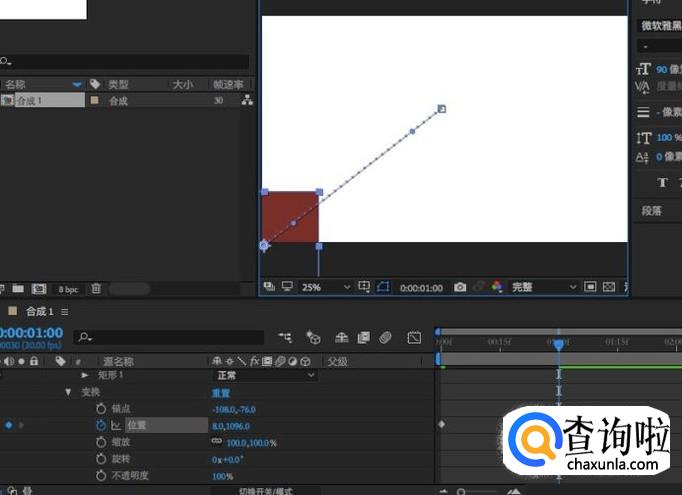The image size is (682, 495).
Task: Click the 切换开关/模式 button
Action: click(x=267, y=491)
